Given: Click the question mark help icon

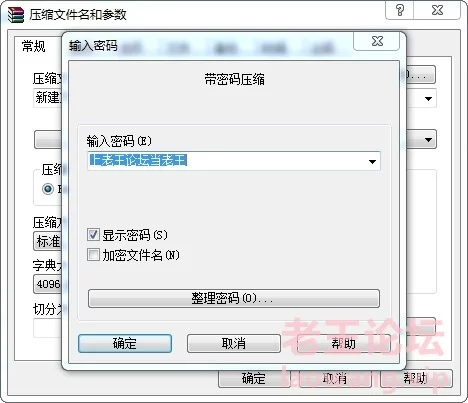Looking at the screenshot, I should [x=400, y=10].
